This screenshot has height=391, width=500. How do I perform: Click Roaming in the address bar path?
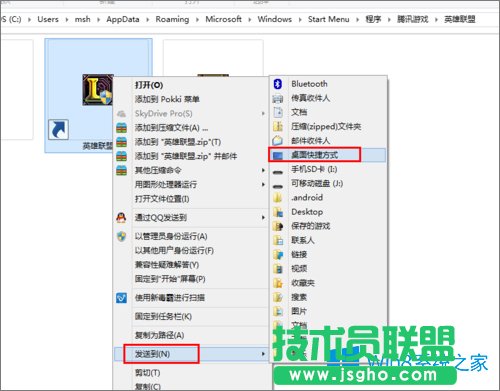coord(172,19)
